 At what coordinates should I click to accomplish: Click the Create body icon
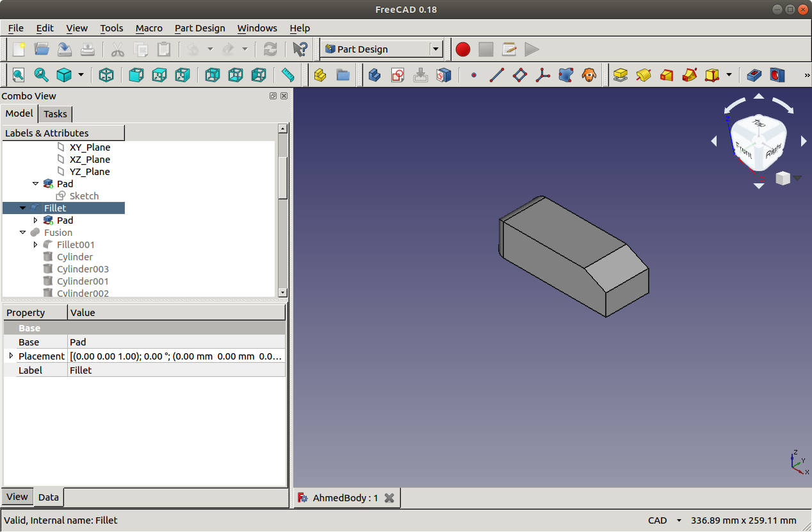[x=375, y=75]
